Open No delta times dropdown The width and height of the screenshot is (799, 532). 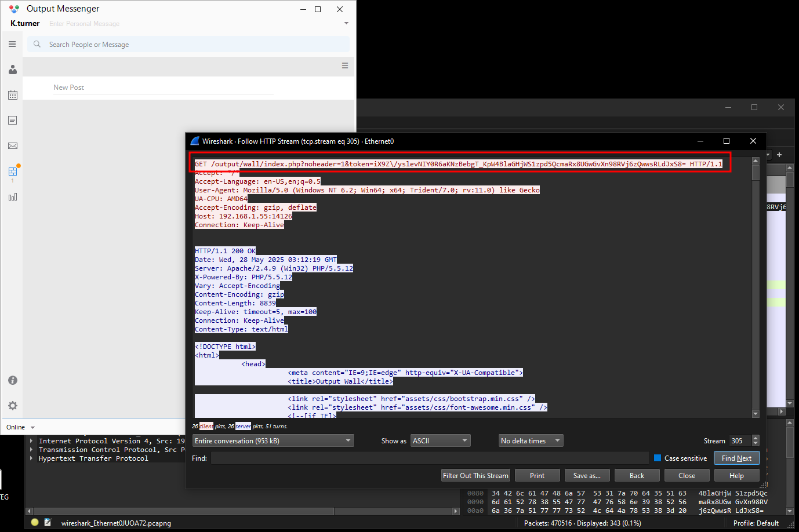pos(531,440)
